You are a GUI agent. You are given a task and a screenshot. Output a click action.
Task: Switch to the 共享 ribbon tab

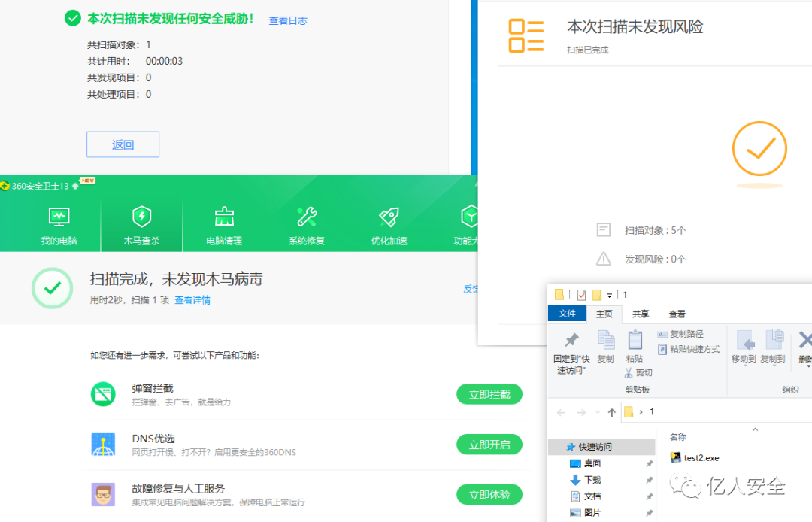click(x=641, y=314)
